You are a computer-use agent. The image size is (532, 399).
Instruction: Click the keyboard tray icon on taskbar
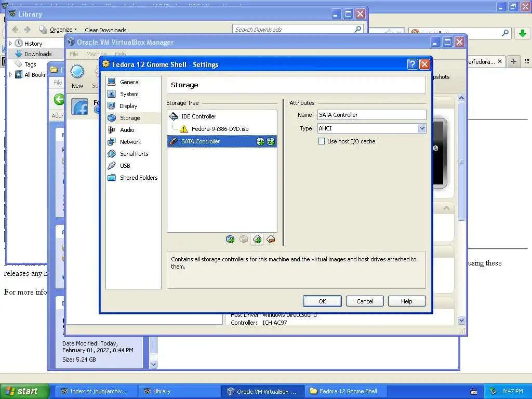tap(474, 392)
